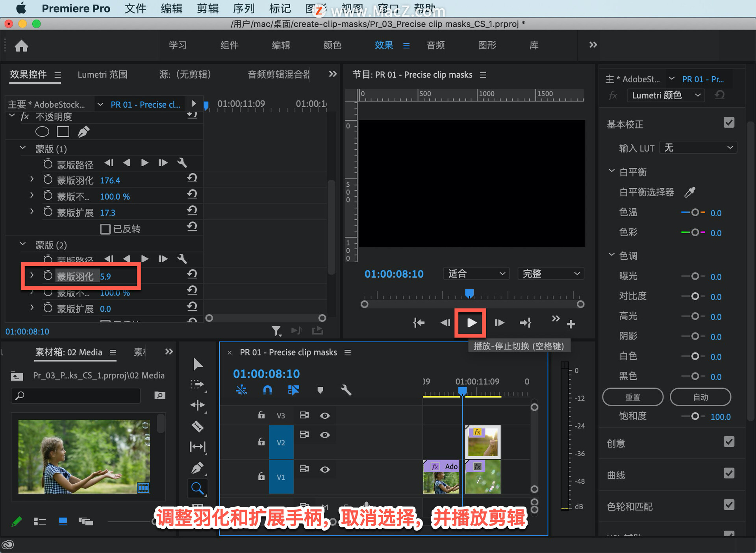Click the white balance eyedropper
The image size is (756, 553).
tap(690, 192)
